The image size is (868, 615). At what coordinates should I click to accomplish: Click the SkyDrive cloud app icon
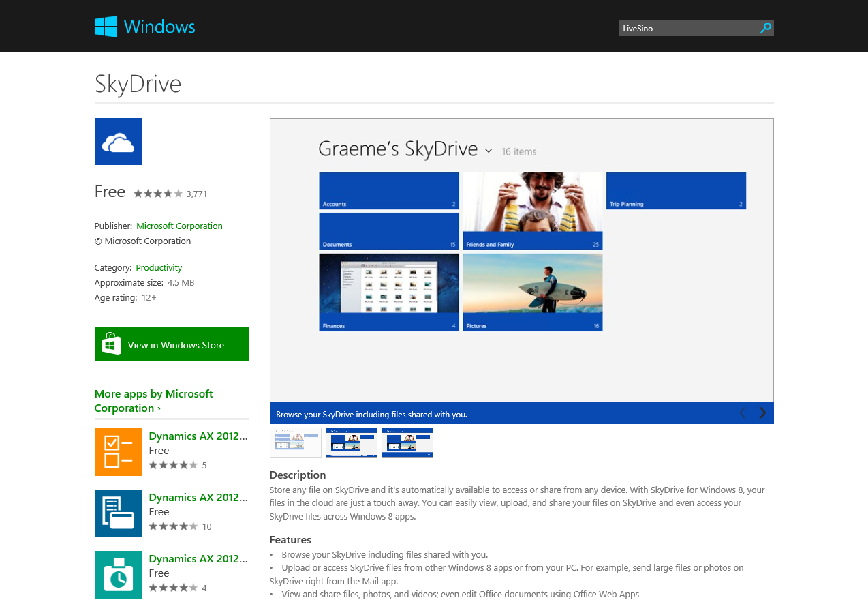(x=118, y=141)
